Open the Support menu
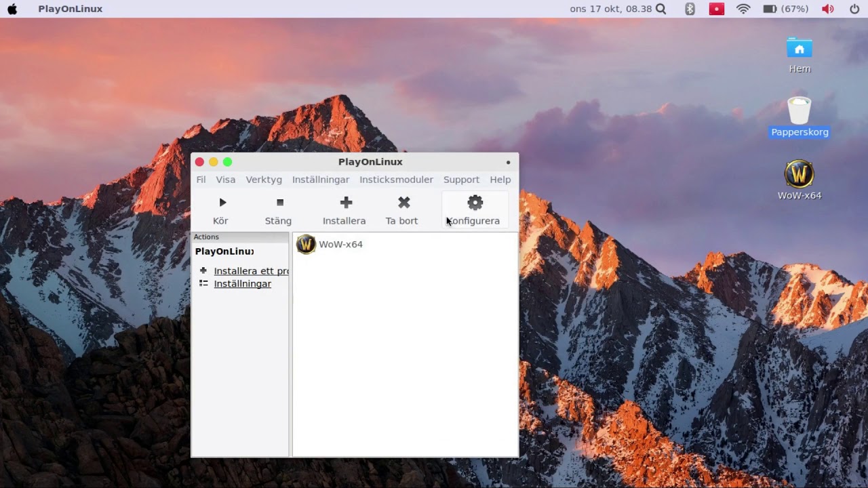Viewport: 868px width, 488px height. [x=461, y=180]
